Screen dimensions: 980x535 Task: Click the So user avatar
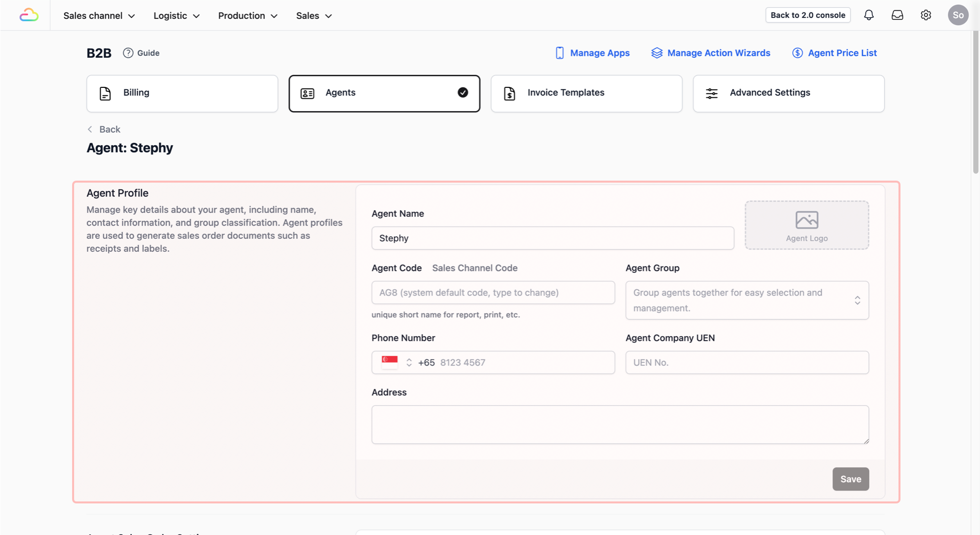pos(958,15)
